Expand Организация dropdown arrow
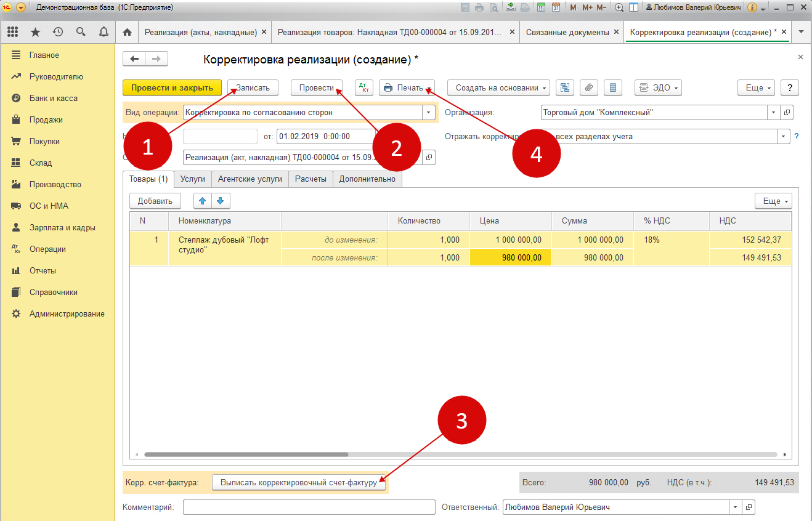This screenshot has width=812, height=521. tap(774, 113)
